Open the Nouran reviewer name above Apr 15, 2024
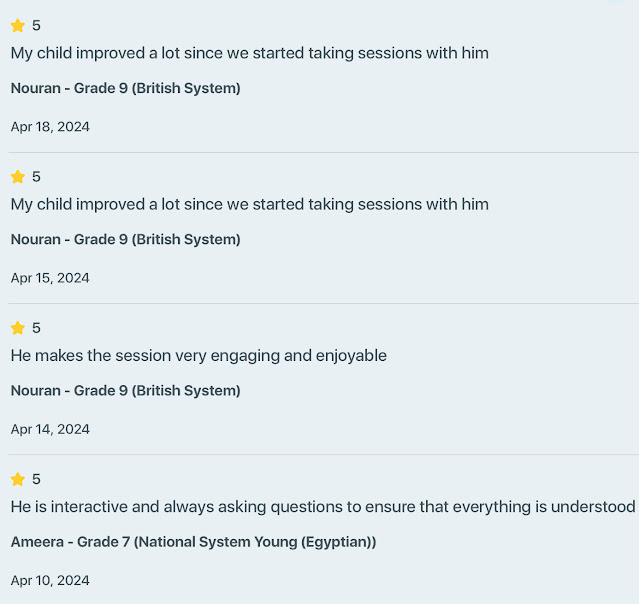 click(125, 240)
